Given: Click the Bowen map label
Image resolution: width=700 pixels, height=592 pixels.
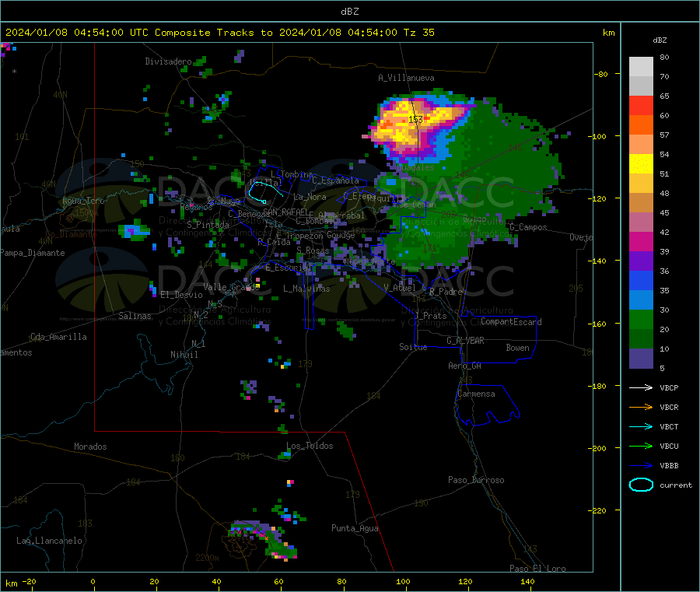Looking at the screenshot, I should tap(517, 348).
